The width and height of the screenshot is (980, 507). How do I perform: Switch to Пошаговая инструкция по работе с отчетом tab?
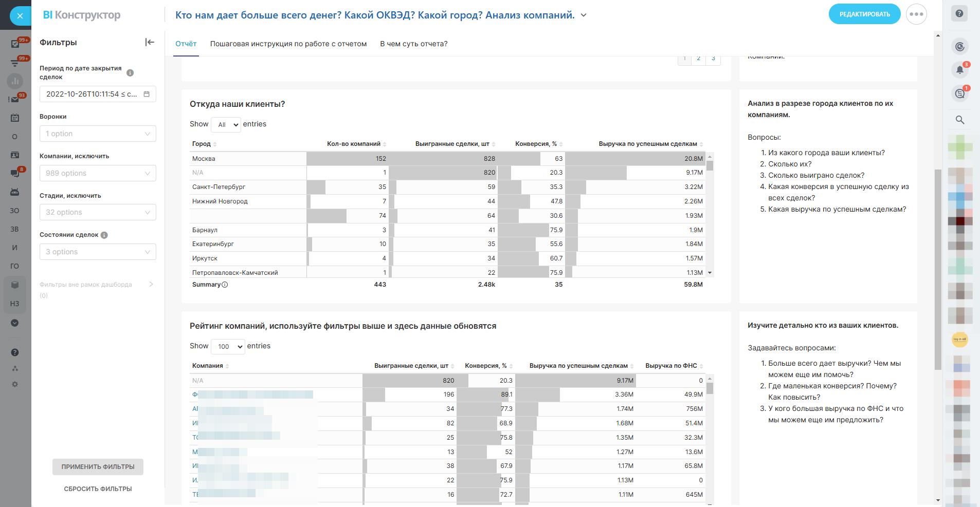pos(288,44)
